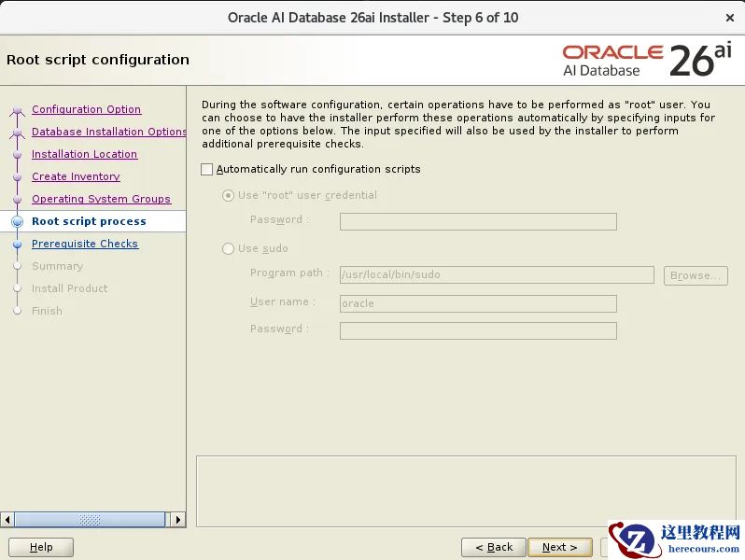Select Root script process step
Image resolution: width=745 pixels, height=560 pixels.
click(89, 221)
